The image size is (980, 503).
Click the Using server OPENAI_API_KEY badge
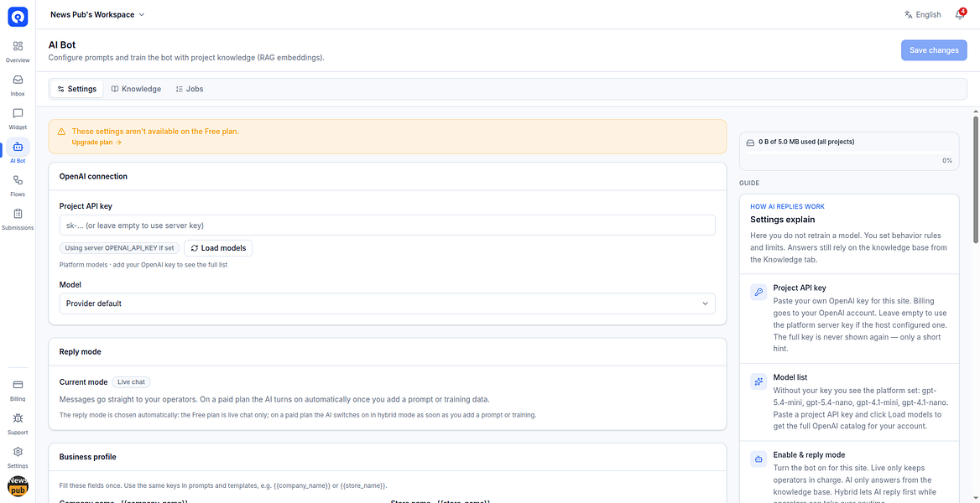coord(119,248)
